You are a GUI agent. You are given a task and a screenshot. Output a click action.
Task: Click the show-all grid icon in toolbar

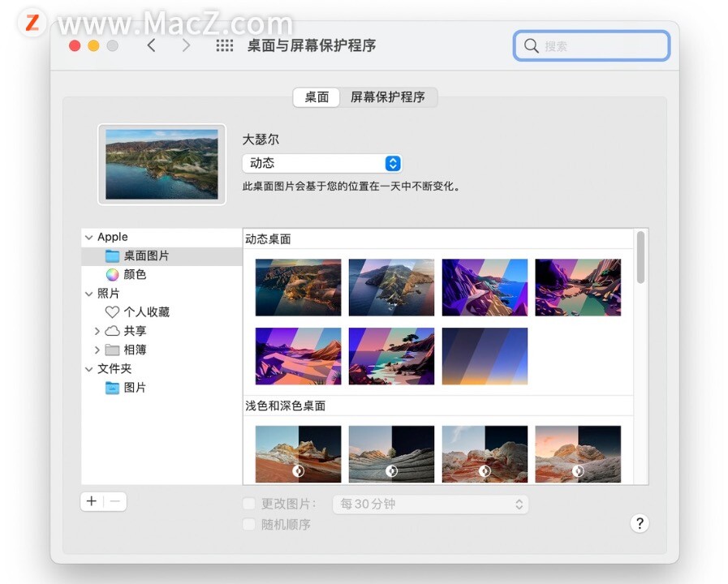tap(225, 45)
